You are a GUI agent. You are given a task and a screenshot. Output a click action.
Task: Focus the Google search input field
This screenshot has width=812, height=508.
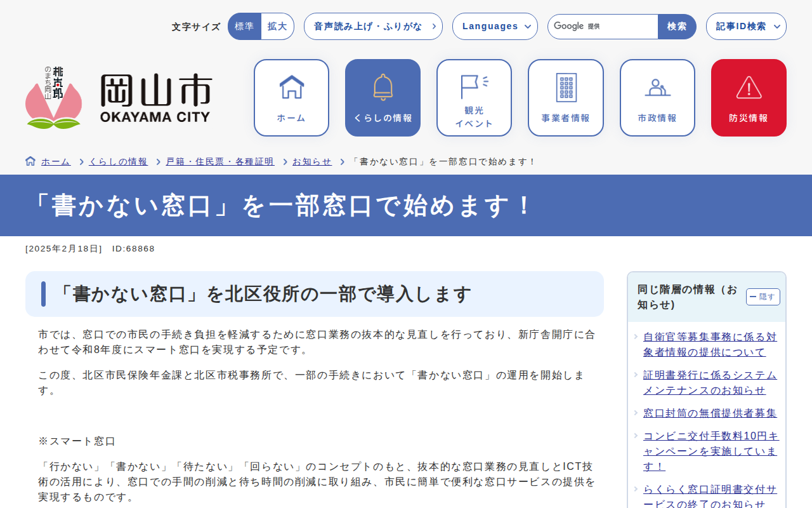[603, 27]
